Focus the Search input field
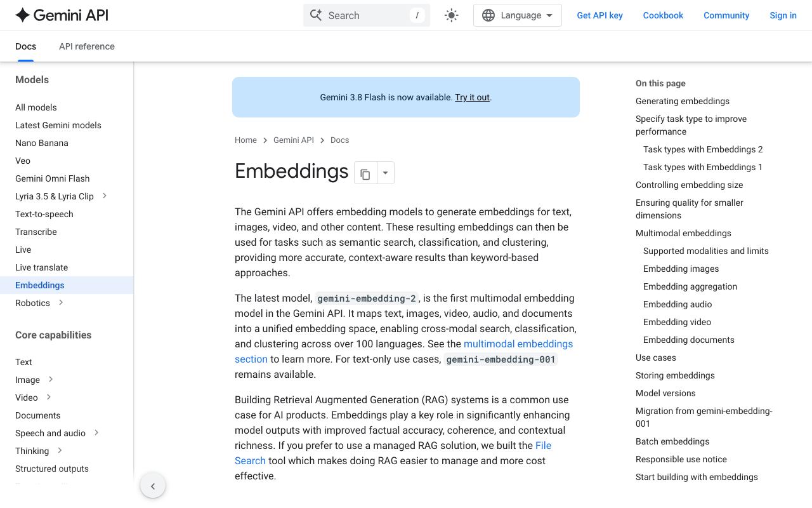The height and width of the screenshot is (508, 812). [x=367, y=15]
